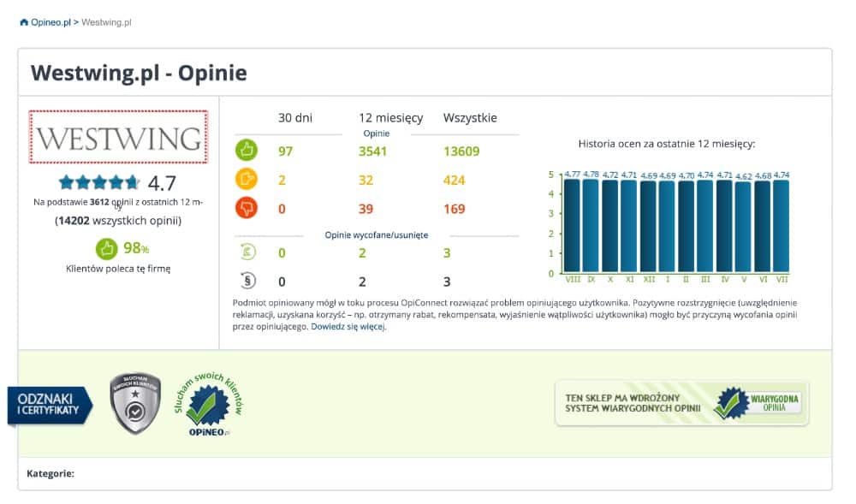The height and width of the screenshot is (504, 856).
Task: Click the positive count '3541' for 12 months
Action: (372, 151)
